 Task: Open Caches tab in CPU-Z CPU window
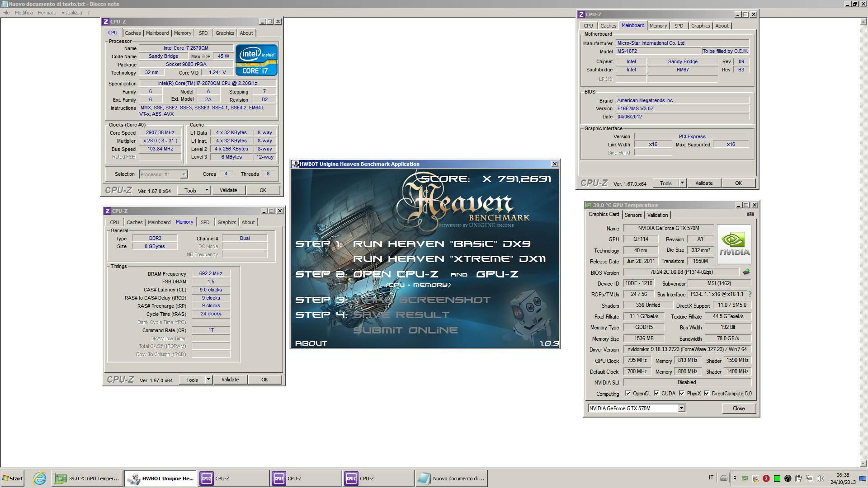click(x=133, y=33)
